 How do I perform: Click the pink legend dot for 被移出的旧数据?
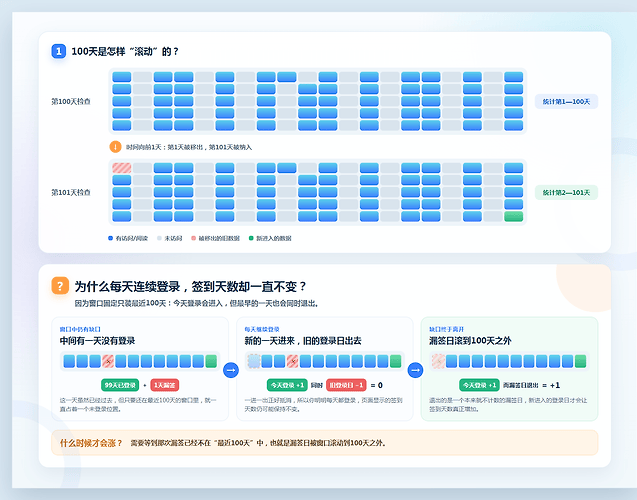tap(193, 238)
